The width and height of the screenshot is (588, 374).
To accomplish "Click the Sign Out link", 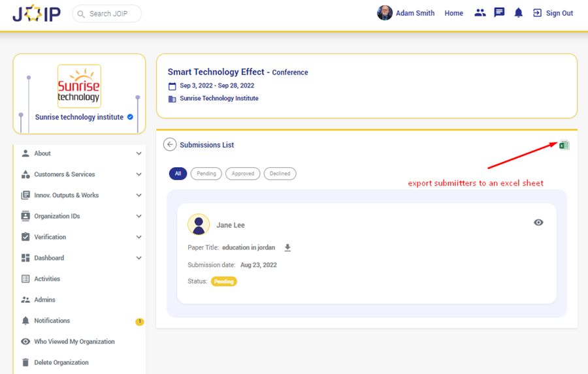I will point(553,13).
